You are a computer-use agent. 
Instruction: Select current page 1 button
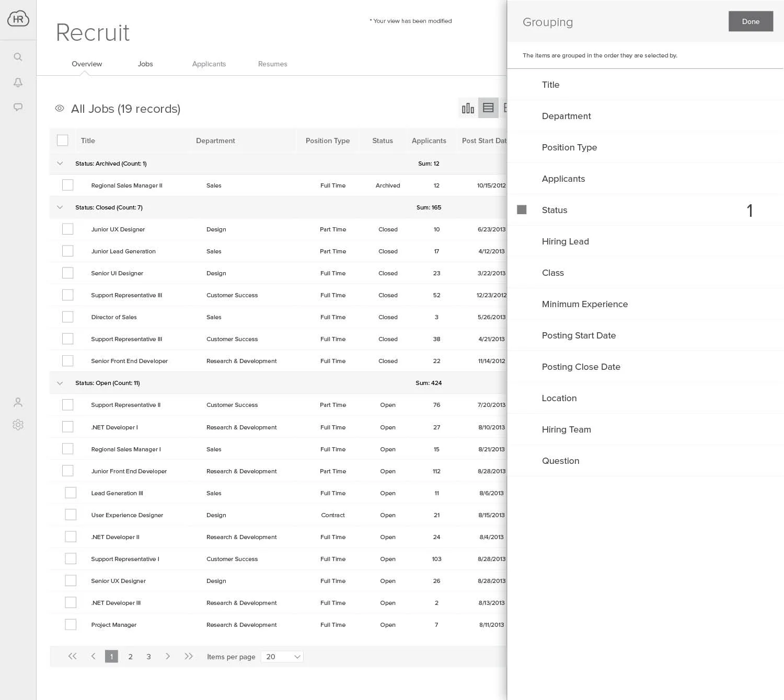click(x=111, y=656)
